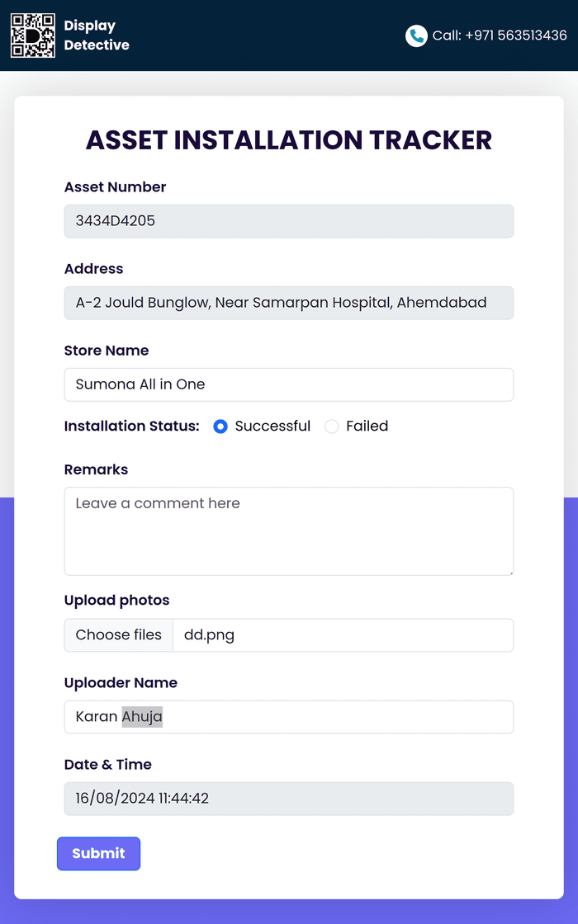Screen dimensions: 578x924
Task: Click the dd.png selected file name
Action: click(x=210, y=635)
